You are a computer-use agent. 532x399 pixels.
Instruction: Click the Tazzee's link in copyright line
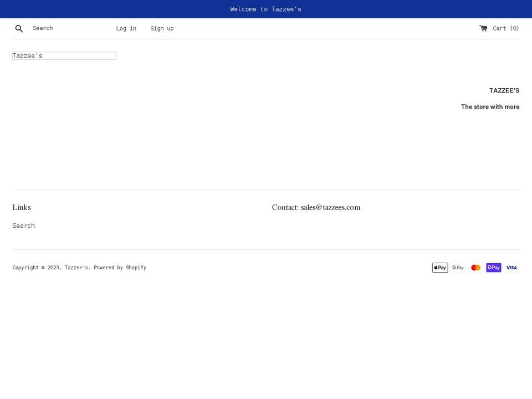76,268
